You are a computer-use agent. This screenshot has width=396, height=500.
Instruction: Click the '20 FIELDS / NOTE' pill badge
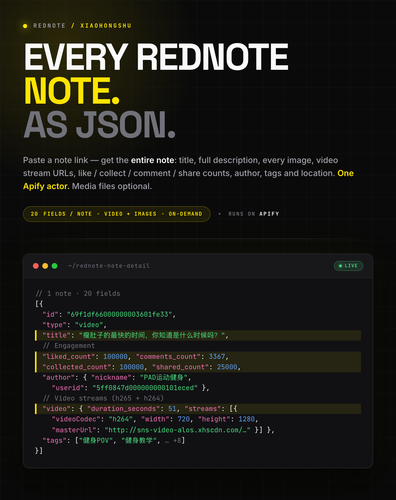[117, 214]
